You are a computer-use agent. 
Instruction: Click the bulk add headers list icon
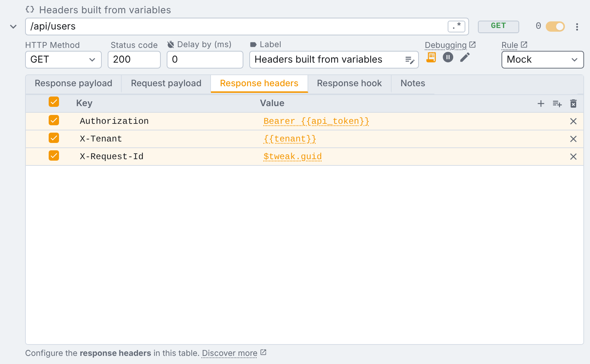[x=557, y=104]
